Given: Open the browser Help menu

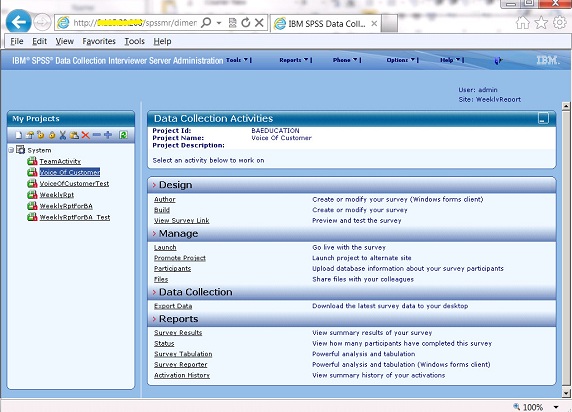Looking at the screenshot, I should point(162,41).
